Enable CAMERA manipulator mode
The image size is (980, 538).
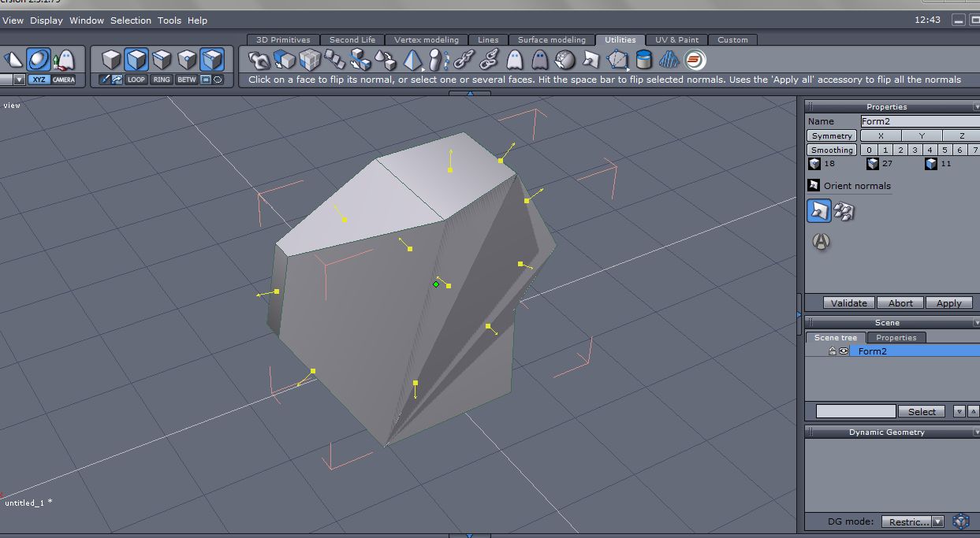pos(64,80)
